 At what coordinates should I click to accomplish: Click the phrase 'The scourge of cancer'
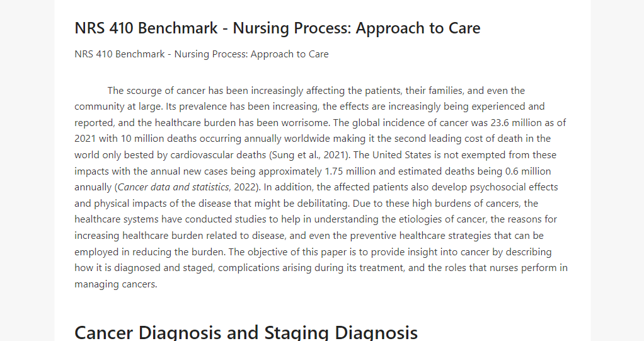(156, 91)
